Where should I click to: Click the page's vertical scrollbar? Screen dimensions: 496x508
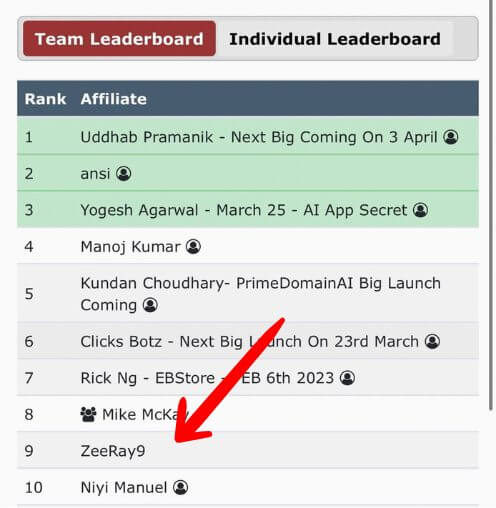click(491, 205)
